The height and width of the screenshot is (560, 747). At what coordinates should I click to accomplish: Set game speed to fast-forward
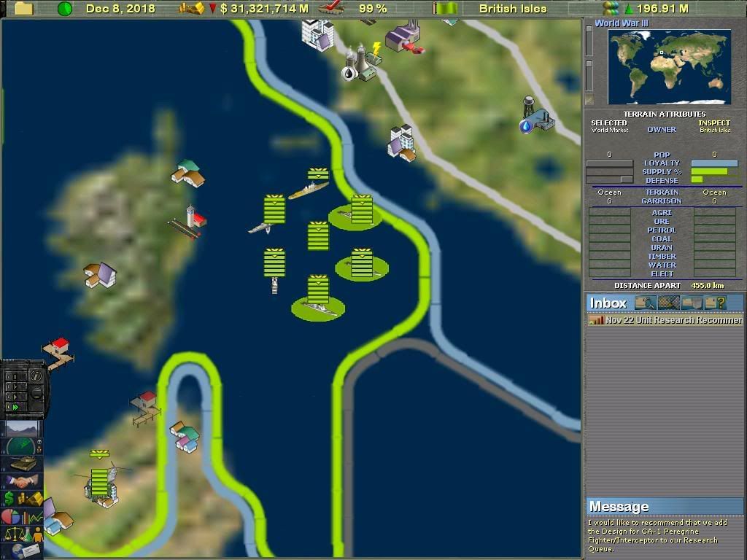tap(15, 407)
